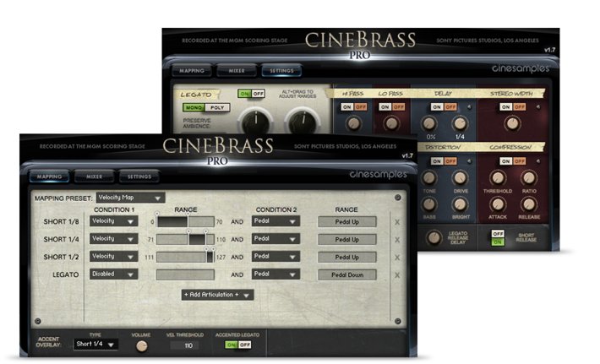Remove the Short 1/2 articulation row with X
The width and height of the screenshot is (600, 364).
pos(397,258)
